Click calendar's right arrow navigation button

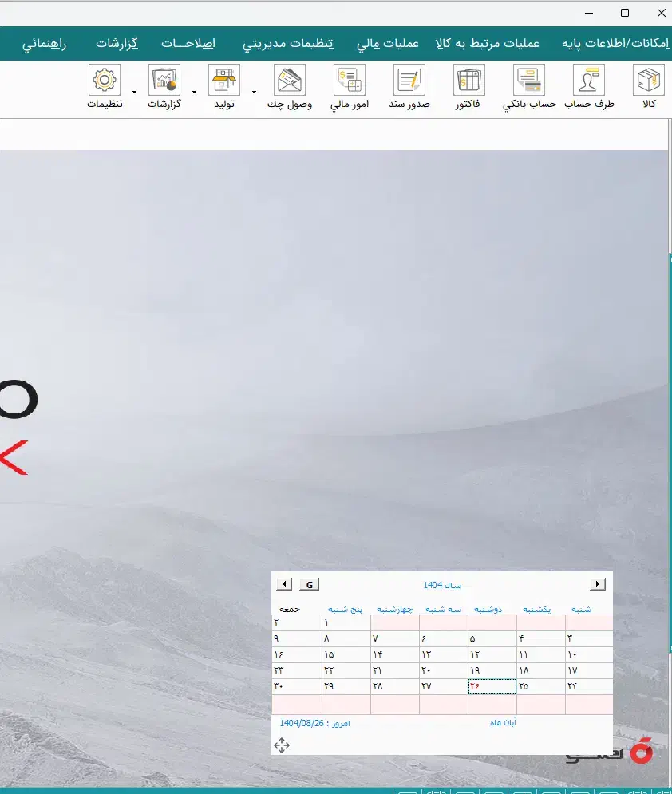coord(596,584)
